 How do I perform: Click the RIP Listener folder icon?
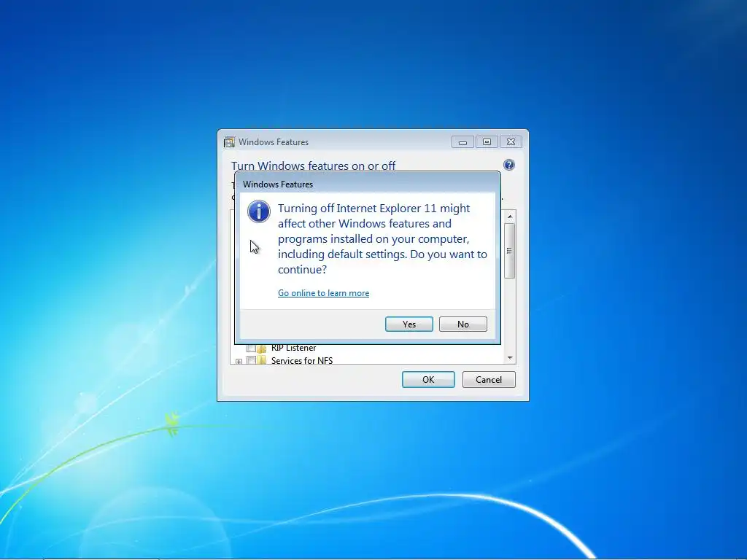click(262, 349)
